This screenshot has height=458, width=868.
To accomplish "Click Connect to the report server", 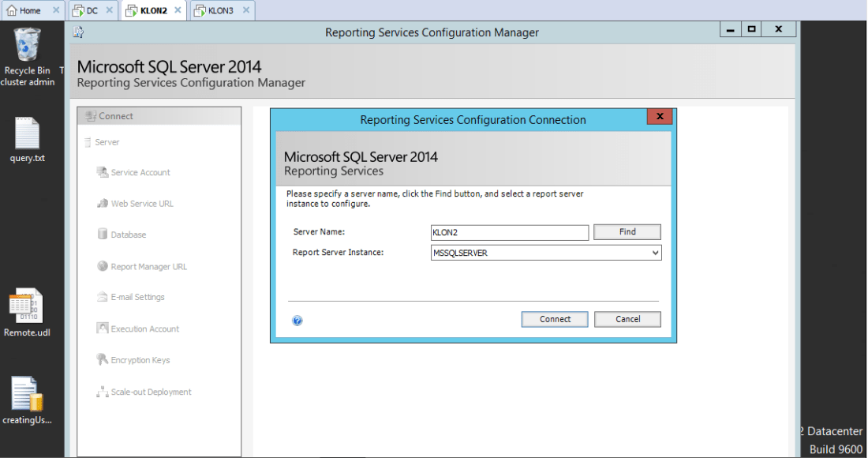I will click(555, 319).
